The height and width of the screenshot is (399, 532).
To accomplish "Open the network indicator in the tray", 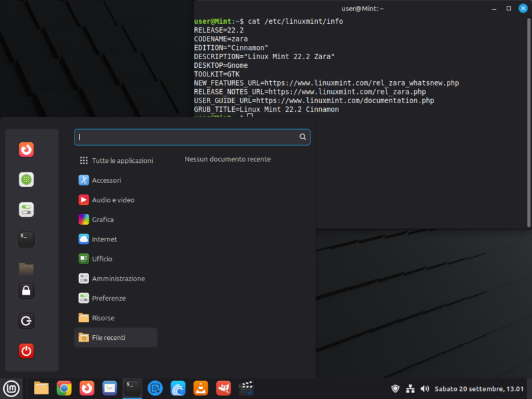I will (410, 389).
